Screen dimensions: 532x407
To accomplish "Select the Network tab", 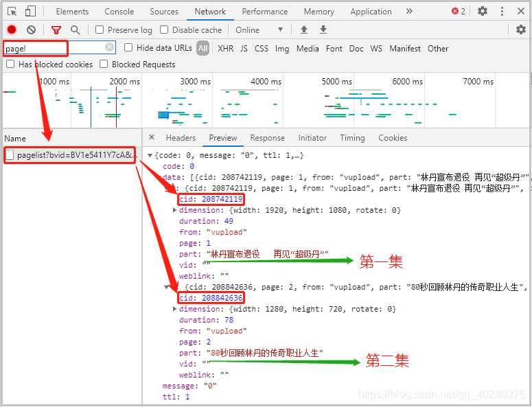I will tap(210, 12).
